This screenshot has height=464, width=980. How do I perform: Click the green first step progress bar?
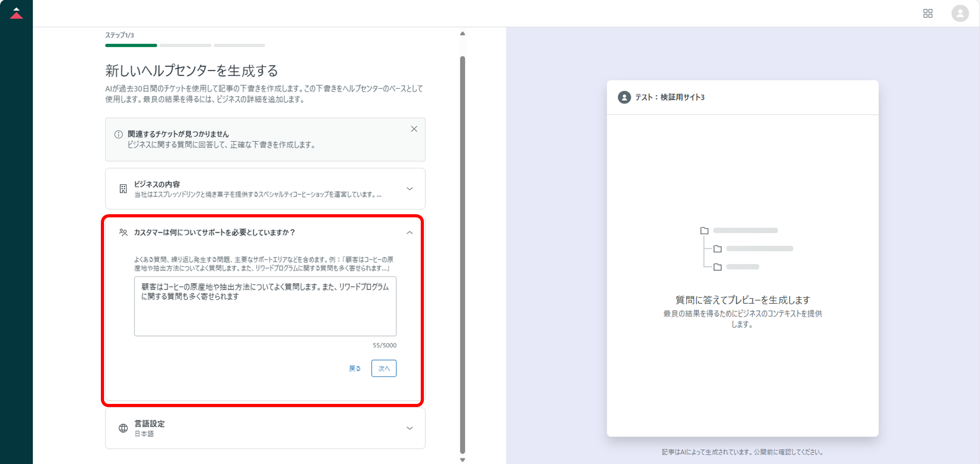coord(131,45)
